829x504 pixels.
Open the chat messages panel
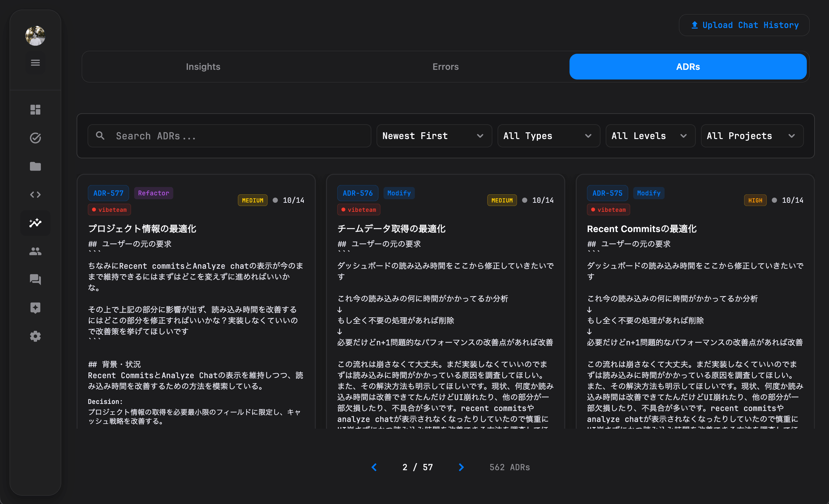[35, 280]
